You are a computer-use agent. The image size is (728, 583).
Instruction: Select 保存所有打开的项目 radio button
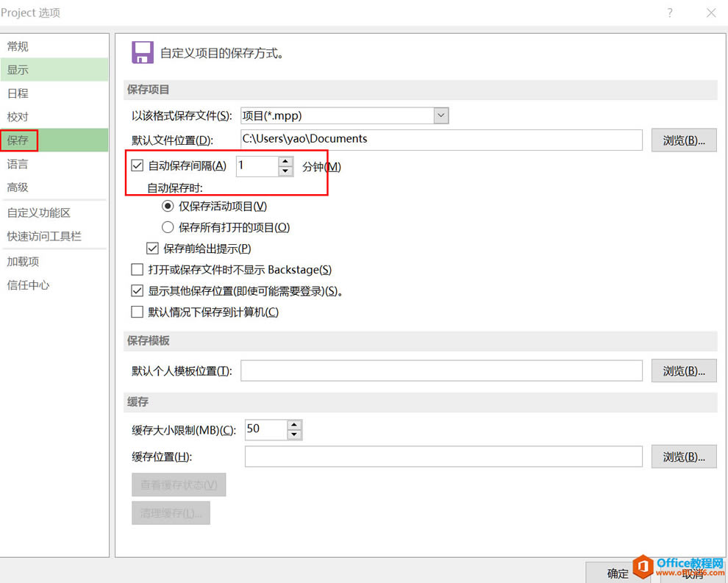point(167,227)
